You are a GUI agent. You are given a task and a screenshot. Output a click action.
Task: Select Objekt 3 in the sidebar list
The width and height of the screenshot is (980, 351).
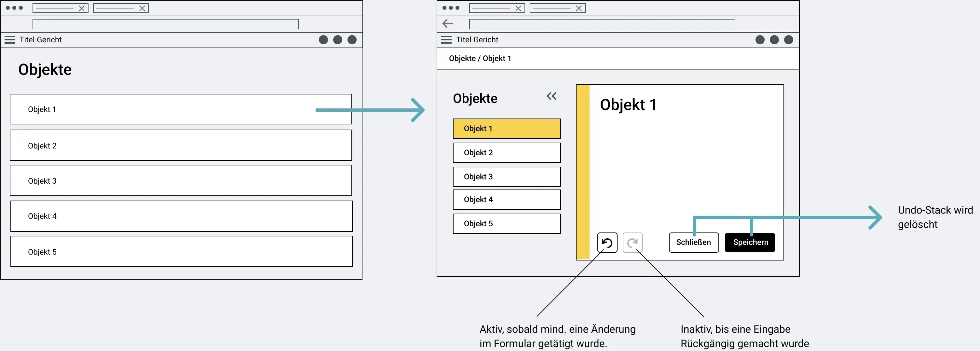pyautogui.click(x=507, y=177)
